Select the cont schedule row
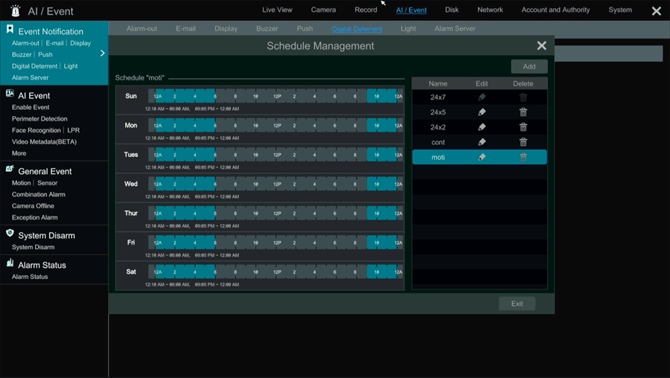 479,142
